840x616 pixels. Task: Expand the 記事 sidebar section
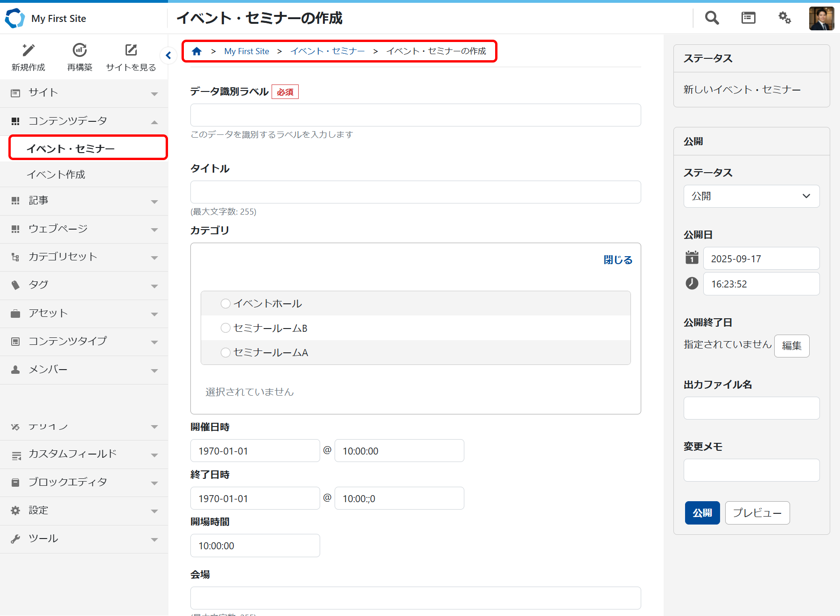(x=84, y=201)
